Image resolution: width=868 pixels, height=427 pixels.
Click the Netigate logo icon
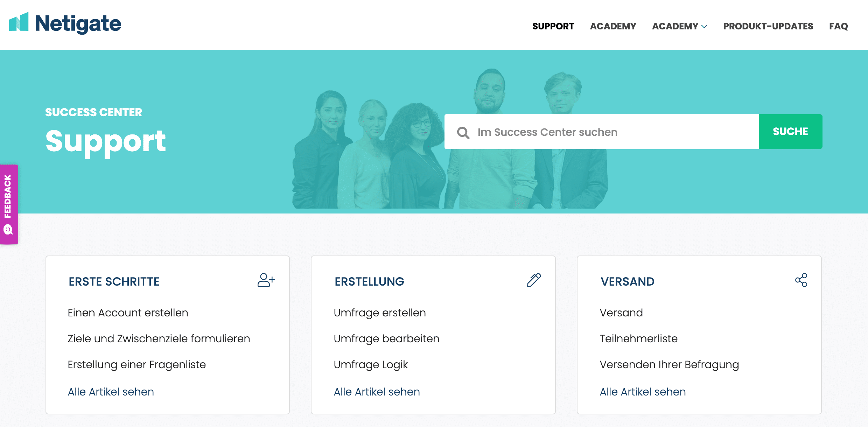point(19,22)
